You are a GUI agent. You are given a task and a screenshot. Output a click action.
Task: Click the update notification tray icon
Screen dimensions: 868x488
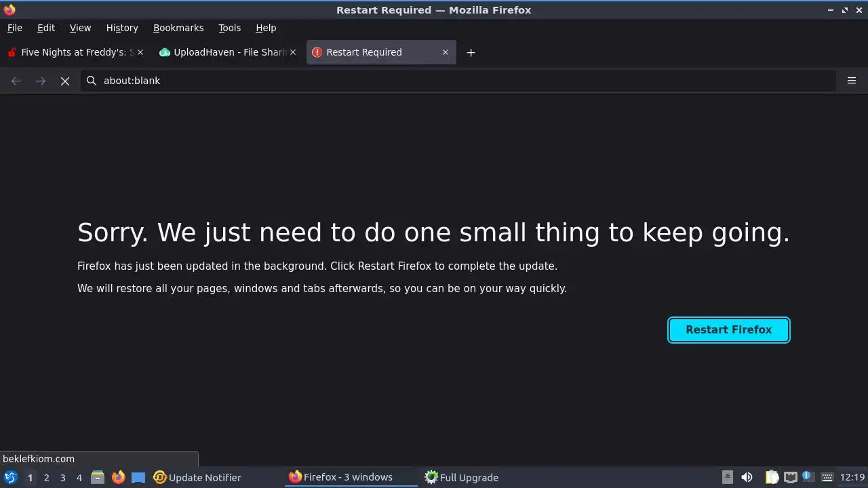[807, 476]
